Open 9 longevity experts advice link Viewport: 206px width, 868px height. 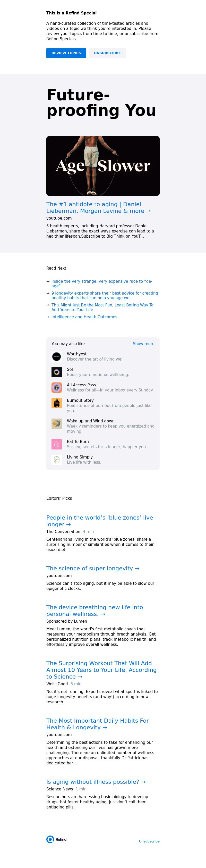105,296
